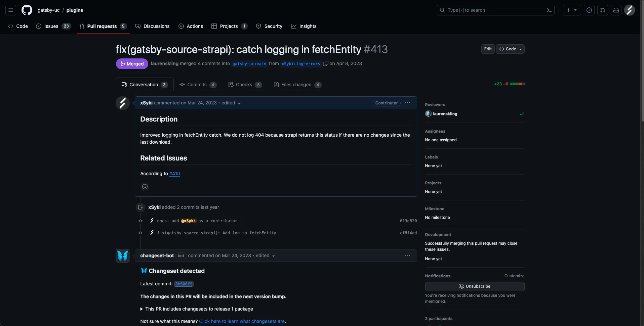Focus the Type / to search field
Screen dimensions: 644x326
491,10
